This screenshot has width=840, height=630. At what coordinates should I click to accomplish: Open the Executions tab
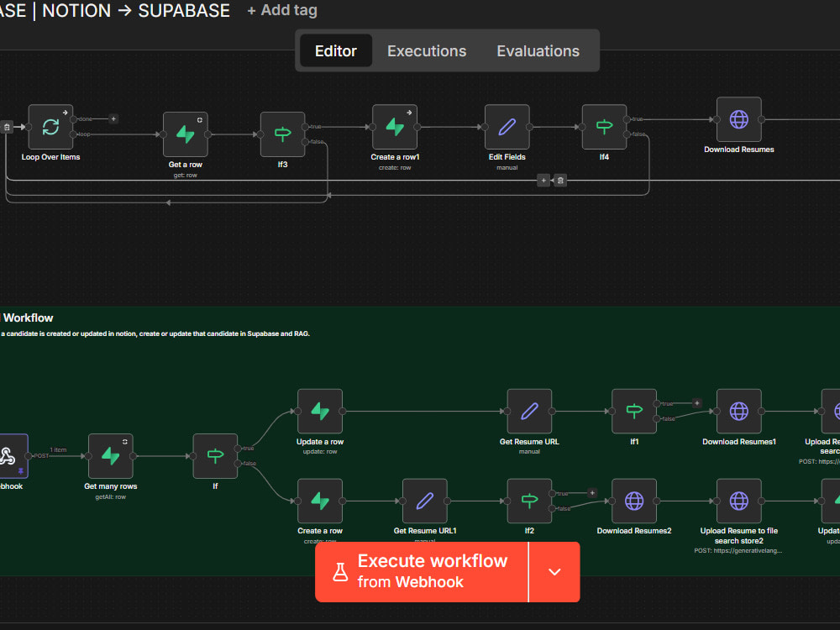click(427, 51)
